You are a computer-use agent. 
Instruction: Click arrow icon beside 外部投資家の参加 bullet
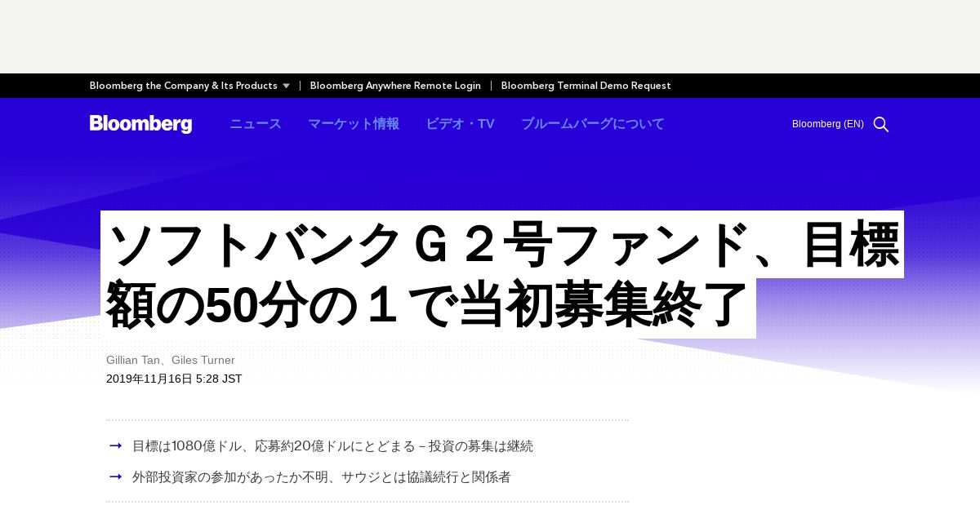pyautogui.click(x=116, y=476)
